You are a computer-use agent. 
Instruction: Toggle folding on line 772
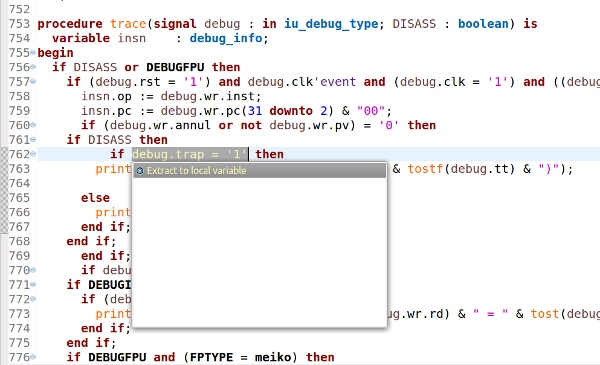(33, 299)
